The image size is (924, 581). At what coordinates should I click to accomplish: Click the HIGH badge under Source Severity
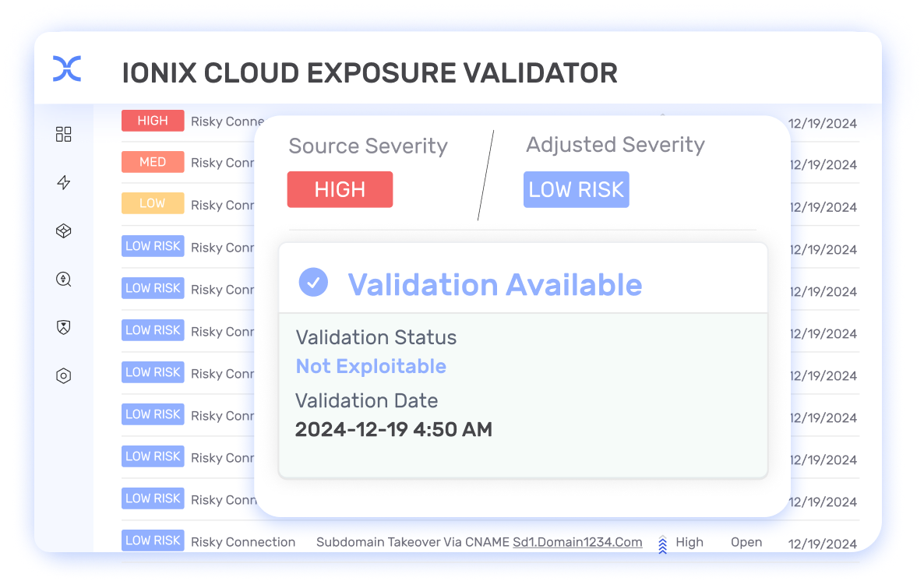340,190
